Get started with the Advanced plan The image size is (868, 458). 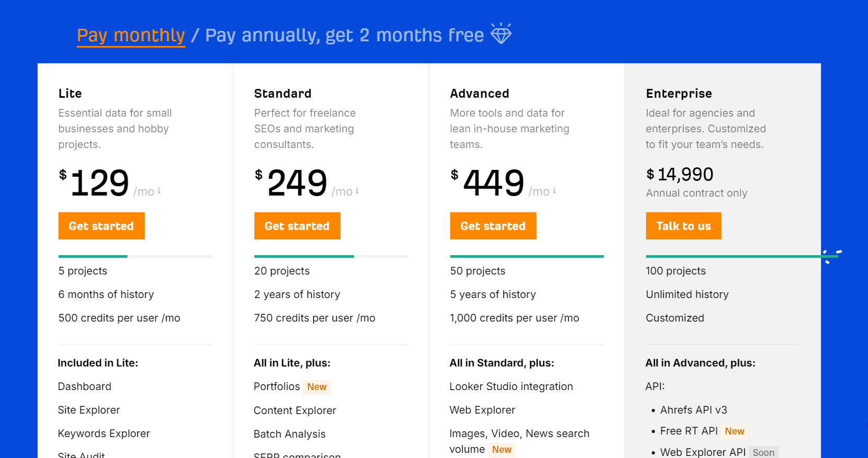coord(492,226)
